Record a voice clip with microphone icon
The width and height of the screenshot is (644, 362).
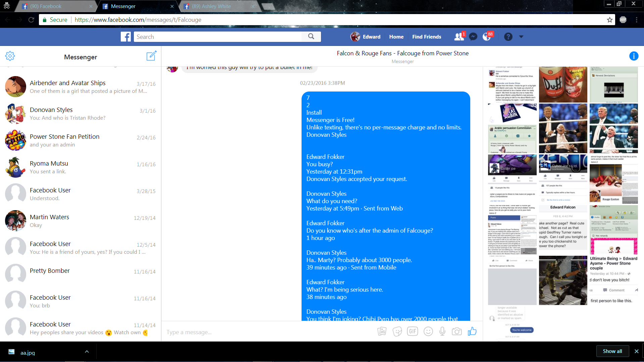[x=442, y=331]
